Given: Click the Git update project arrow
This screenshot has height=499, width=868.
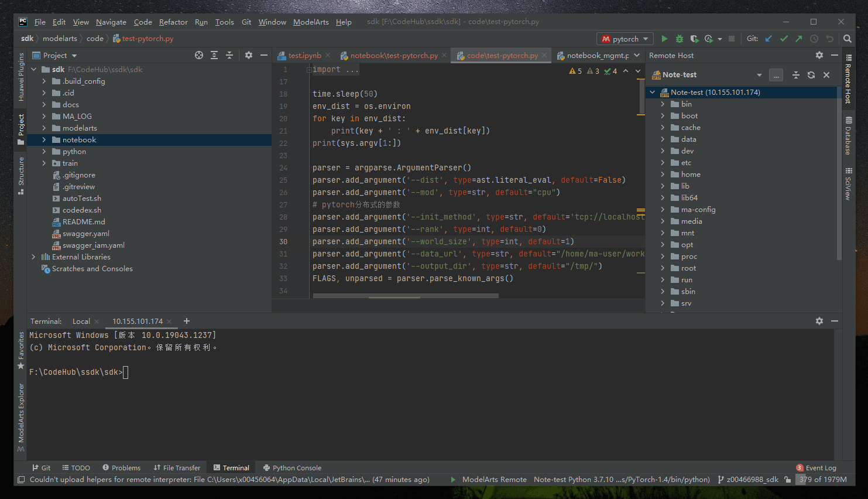Looking at the screenshot, I should (768, 39).
